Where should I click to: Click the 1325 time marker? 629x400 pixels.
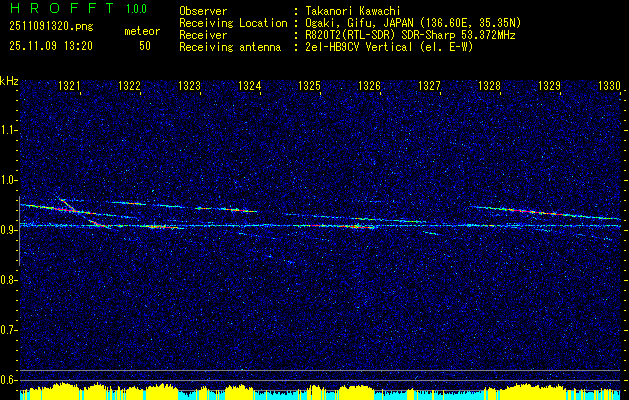pyautogui.click(x=310, y=86)
